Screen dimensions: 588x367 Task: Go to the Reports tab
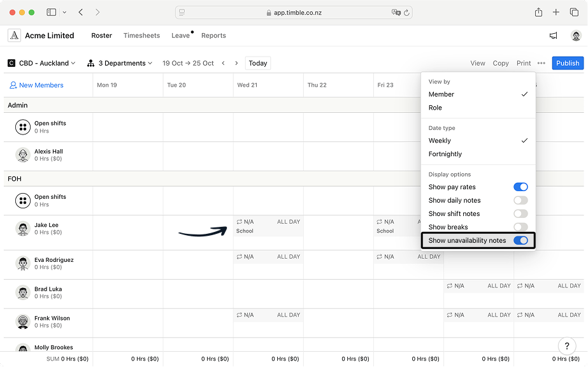coord(214,36)
